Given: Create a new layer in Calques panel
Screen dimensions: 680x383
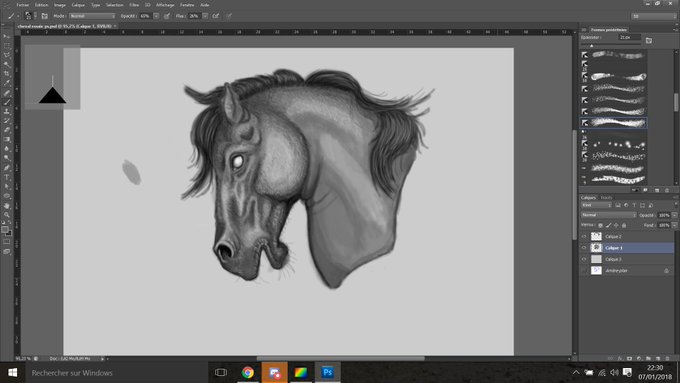Looking at the screenshot, I should click(658, 358).
